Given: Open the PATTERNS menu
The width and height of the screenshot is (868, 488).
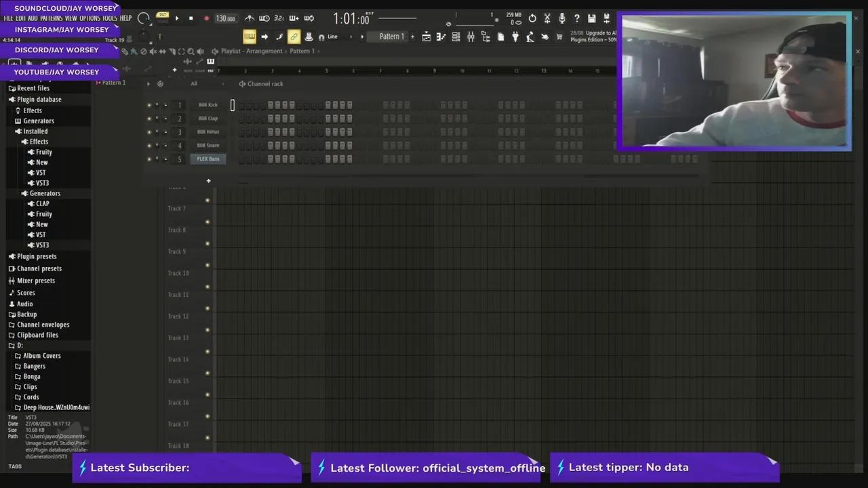Looking at the screenshot, I should [51, 18].
